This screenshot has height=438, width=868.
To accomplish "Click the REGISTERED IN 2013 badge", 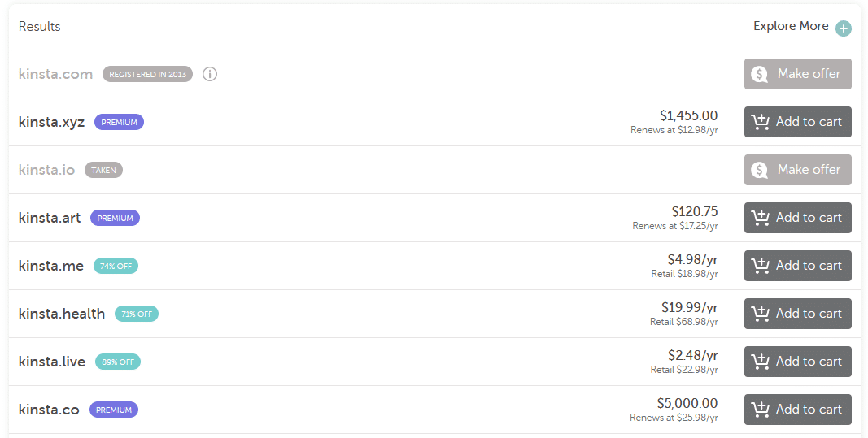I will click(x=147, y=74).
